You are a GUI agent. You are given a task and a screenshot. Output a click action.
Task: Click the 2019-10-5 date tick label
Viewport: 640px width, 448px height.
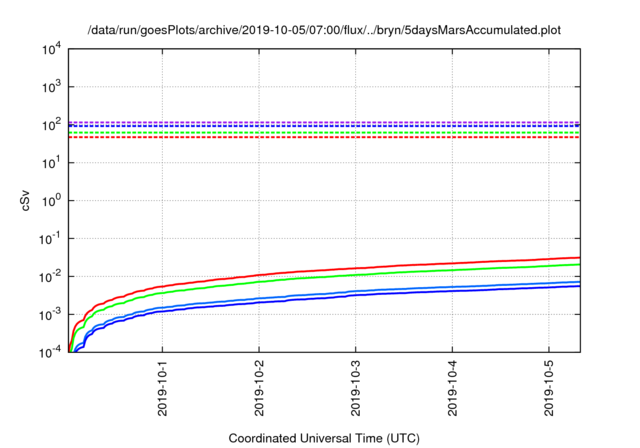pyautogui.click(x=549, y=388)
